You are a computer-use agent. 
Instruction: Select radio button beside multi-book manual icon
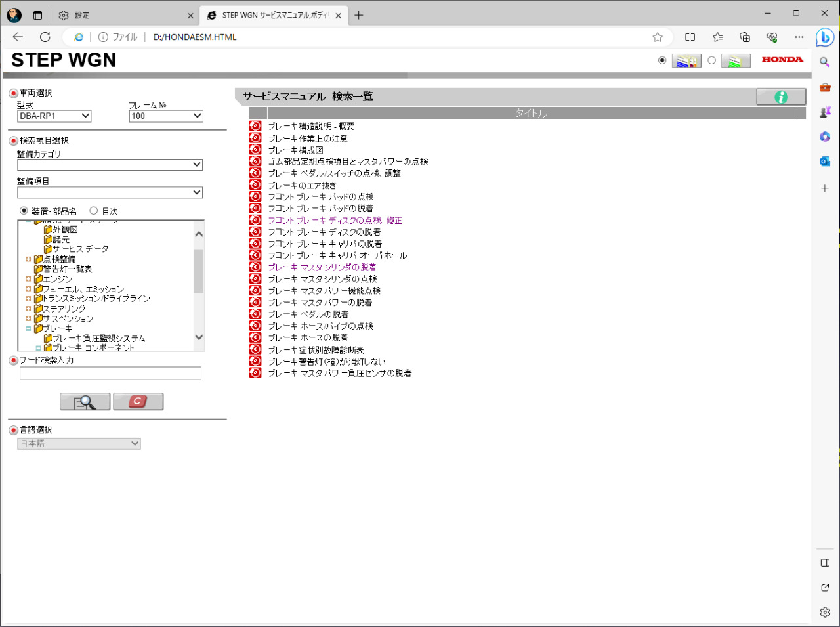662,60
